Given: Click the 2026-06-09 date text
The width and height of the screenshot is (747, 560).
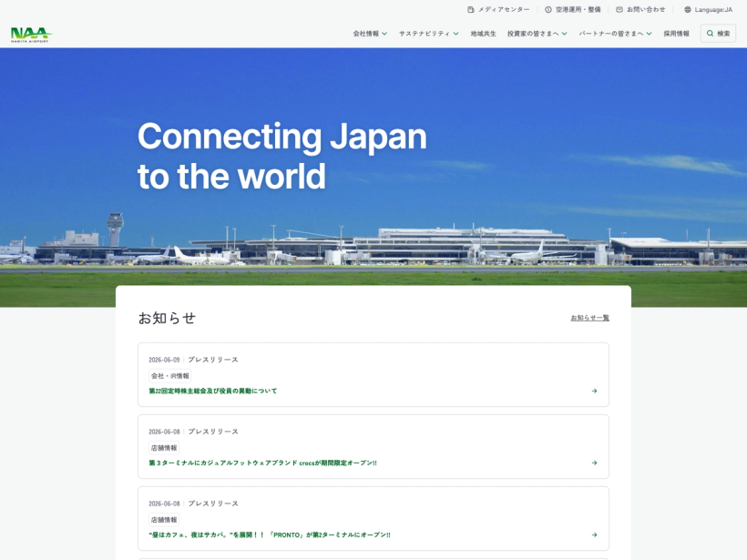Looking at the screenshot, I should tap(164, 360).
